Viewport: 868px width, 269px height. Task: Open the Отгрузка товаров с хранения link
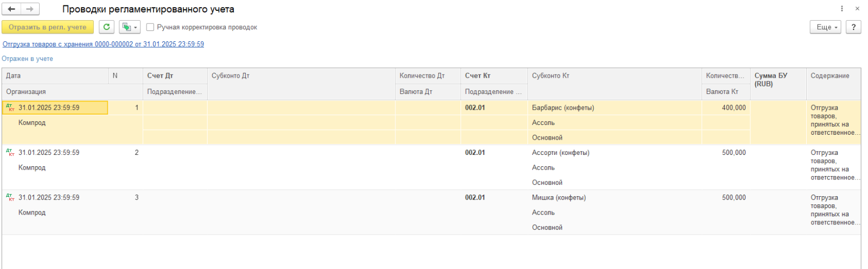[x=103, y=44]
